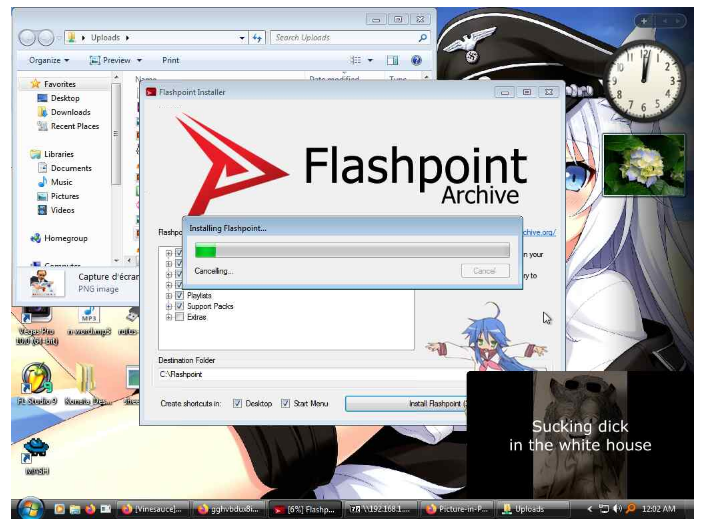Click the Back arrow in Uploads window
Viewport: 704px width, 527px height.
pos(27,38)
